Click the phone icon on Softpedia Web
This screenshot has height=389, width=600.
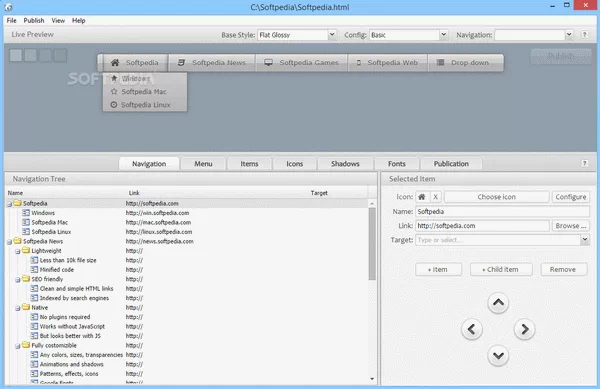(359, 62)
